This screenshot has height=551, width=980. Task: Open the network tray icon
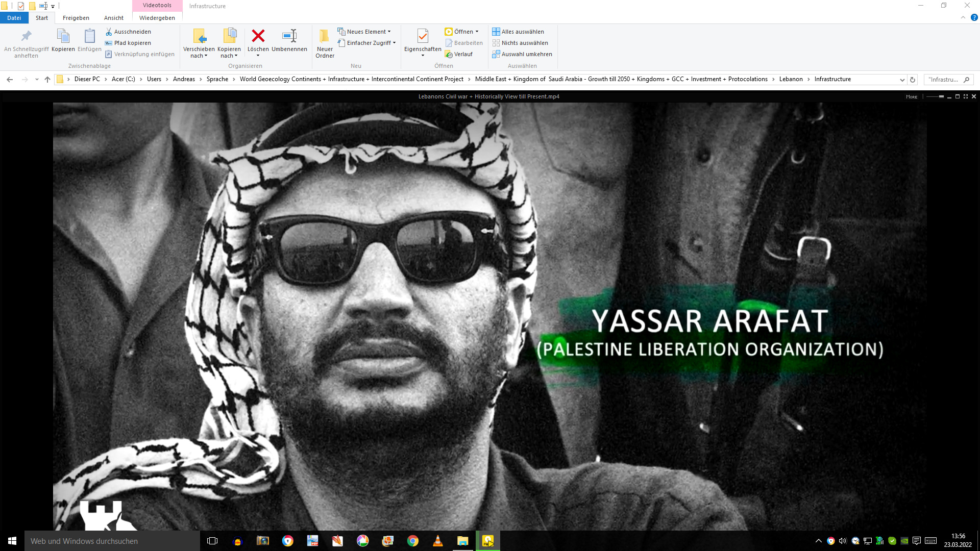click(x=868, y=541)
